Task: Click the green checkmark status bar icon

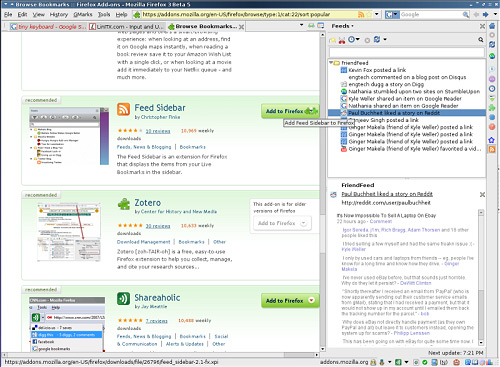Action: click(x=425, y=362)
